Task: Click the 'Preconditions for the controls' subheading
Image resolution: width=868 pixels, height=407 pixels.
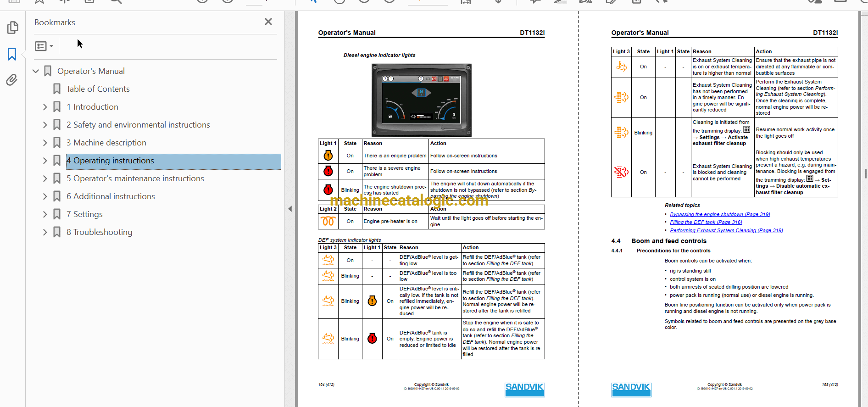Action: pos(673,251)
